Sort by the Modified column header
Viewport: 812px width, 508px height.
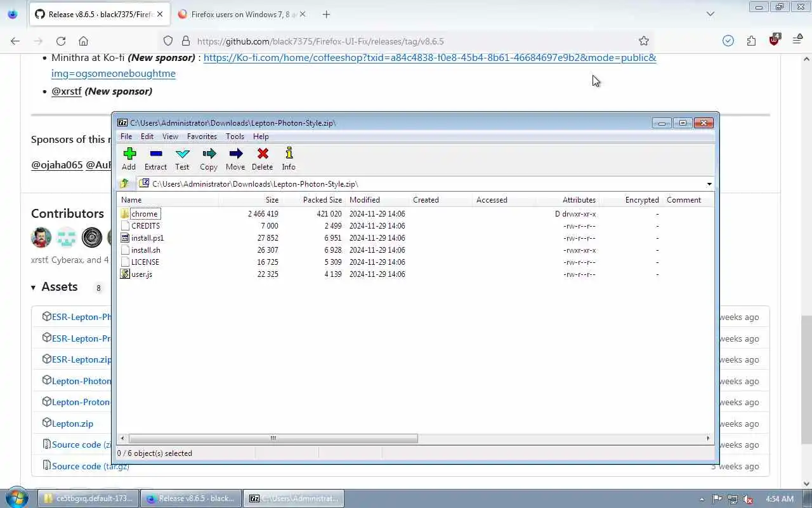coord(378,200)
